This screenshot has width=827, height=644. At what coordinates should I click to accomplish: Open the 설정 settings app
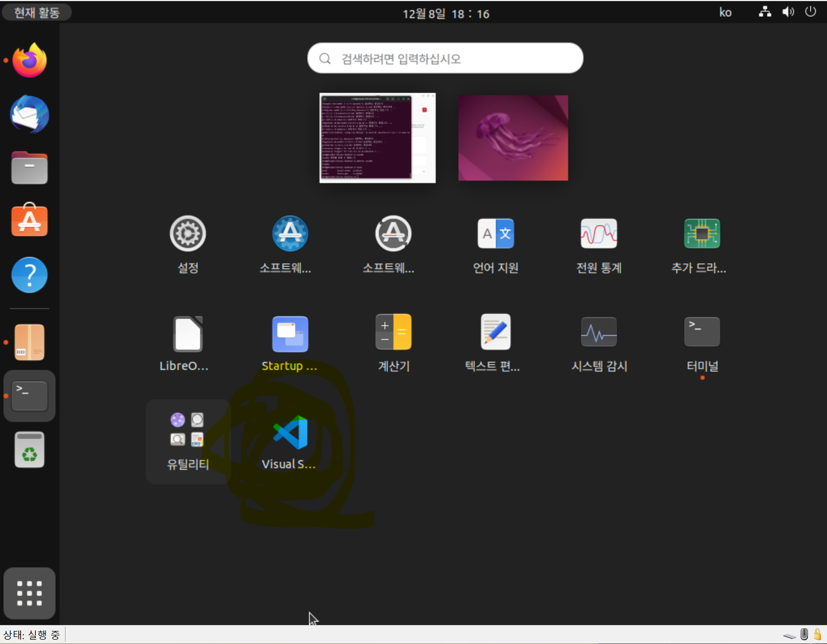pos(188,244)
